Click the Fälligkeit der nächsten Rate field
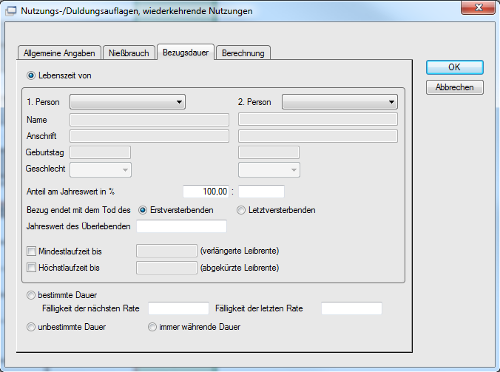This screenshot has width=500, height=372. [x=179, y=308]
